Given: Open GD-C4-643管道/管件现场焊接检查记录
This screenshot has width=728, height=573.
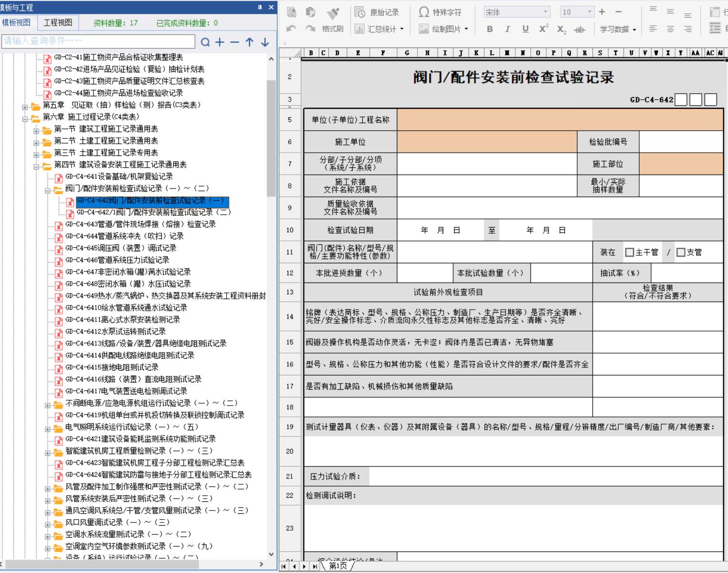Looking at the screenshot, I should 140,224.
